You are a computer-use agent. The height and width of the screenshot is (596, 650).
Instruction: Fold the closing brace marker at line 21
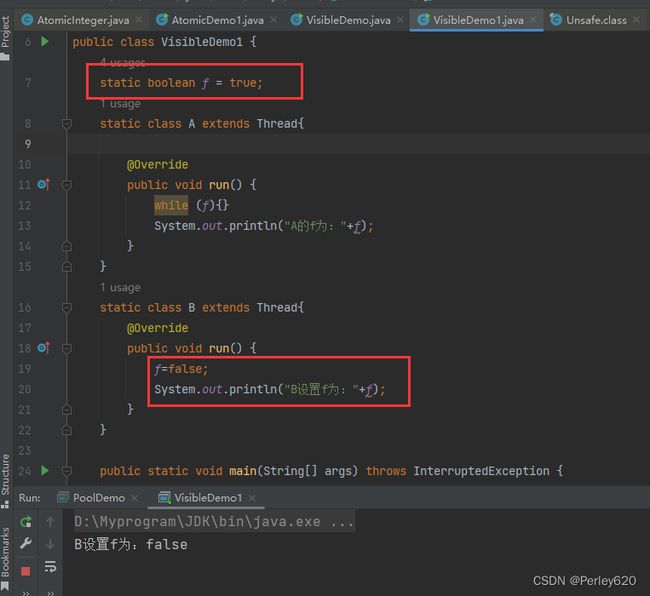pyautogui.click(x=67, y=409)
